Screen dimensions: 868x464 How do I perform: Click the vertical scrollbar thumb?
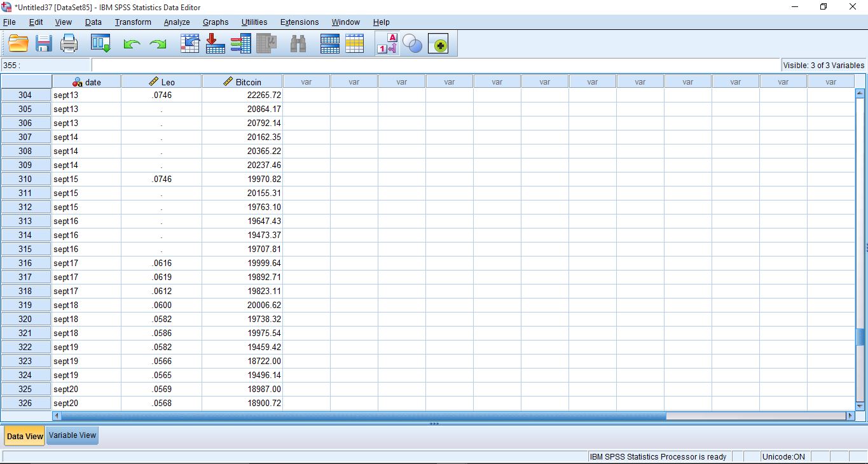860,336
